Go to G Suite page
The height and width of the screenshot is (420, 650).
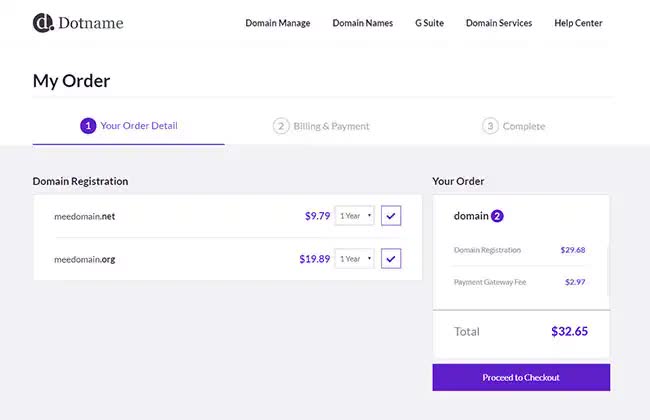coord(428,23)
